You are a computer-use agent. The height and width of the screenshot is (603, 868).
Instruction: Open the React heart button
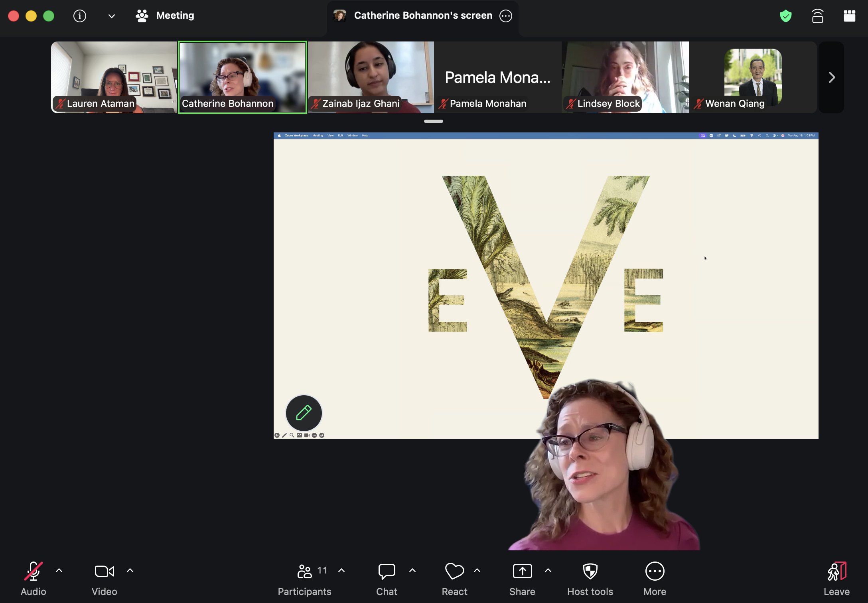pos(454,579)
